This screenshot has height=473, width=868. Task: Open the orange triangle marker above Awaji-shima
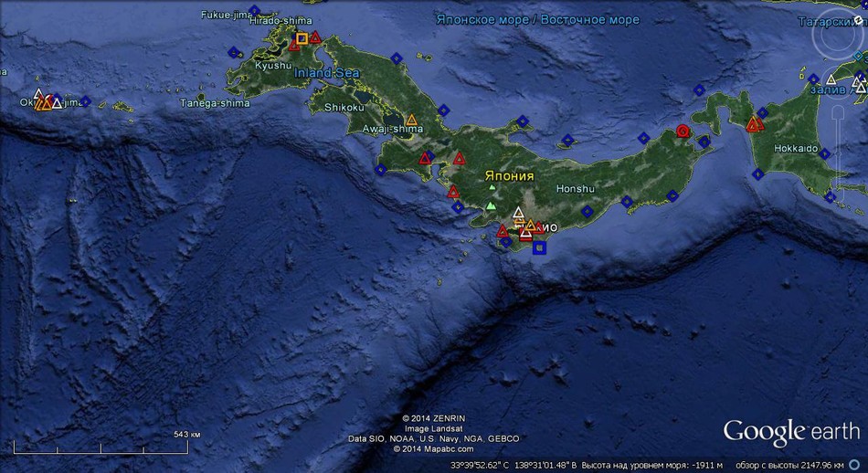click(x=411, y=120)
